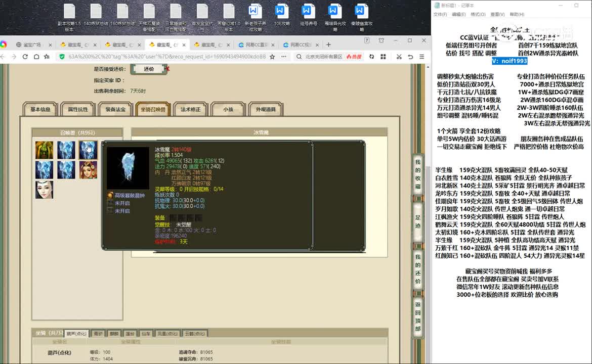Open the 装备法宝 tab

(x=115, y=109)
